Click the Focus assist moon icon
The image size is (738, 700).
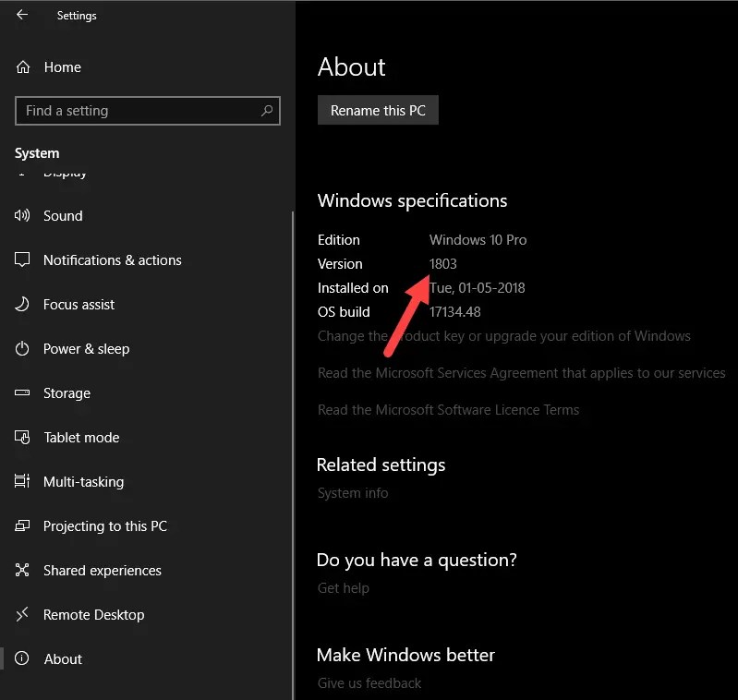pos(22,304)
